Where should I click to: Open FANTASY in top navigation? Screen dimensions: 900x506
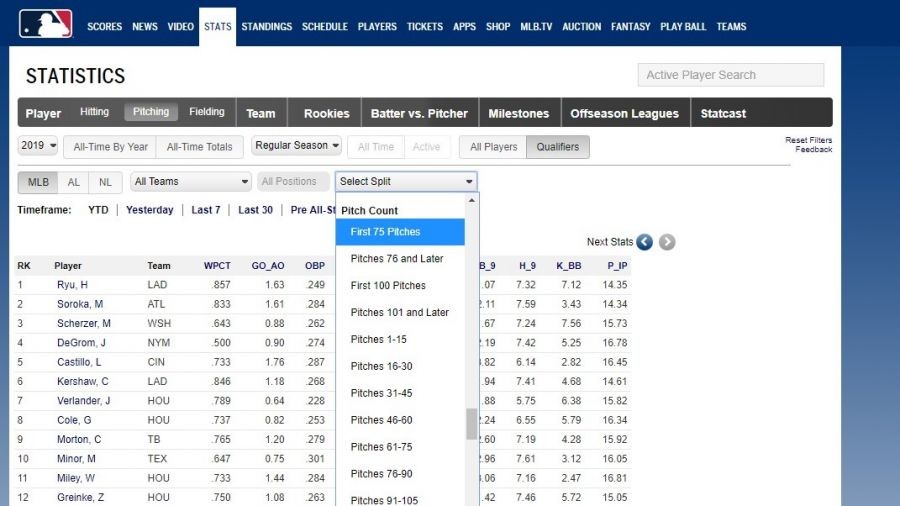tap(630, 26)
